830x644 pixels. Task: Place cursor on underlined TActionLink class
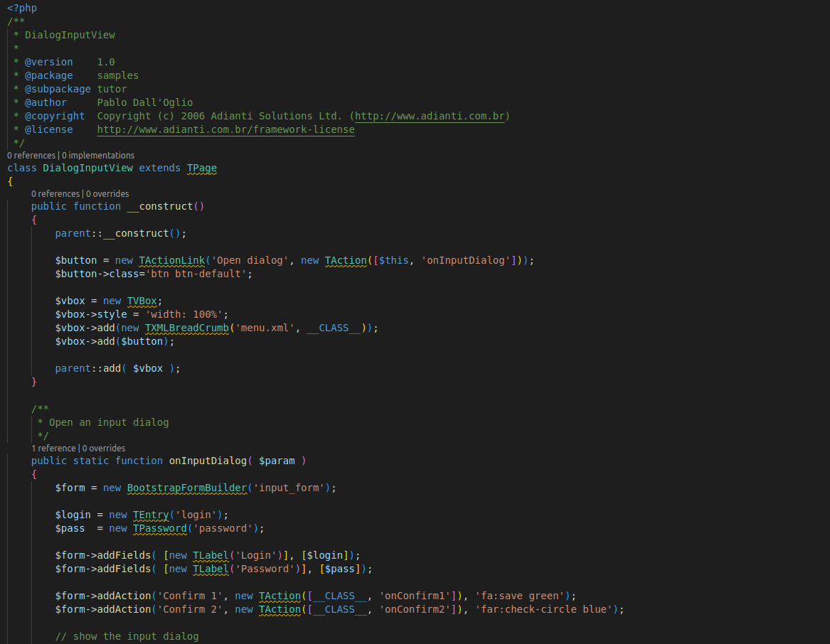[x=171, y=260]
